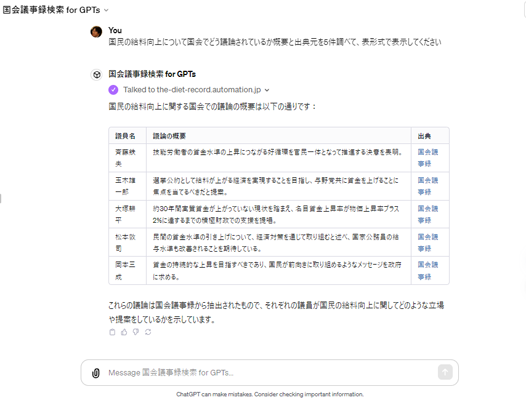526x400 pixels.
Task: Open the 国会議事録検索 for GPTs title dropdown
Action: point(55,10)
